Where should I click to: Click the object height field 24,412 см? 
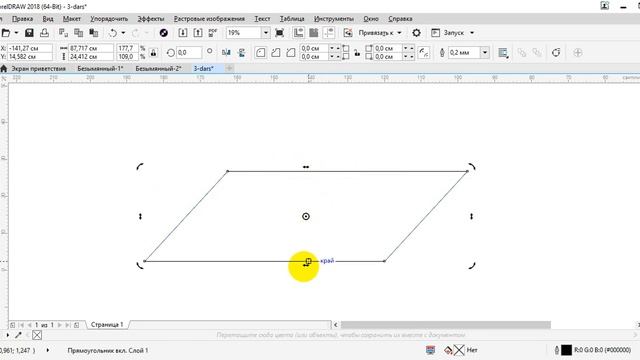coord(91,57)
